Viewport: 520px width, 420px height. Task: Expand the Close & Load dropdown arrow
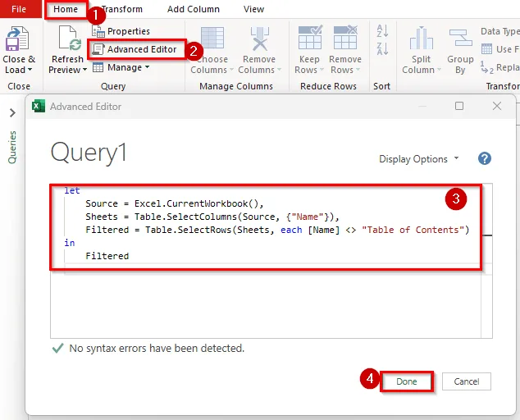click(x=30, y=70)
